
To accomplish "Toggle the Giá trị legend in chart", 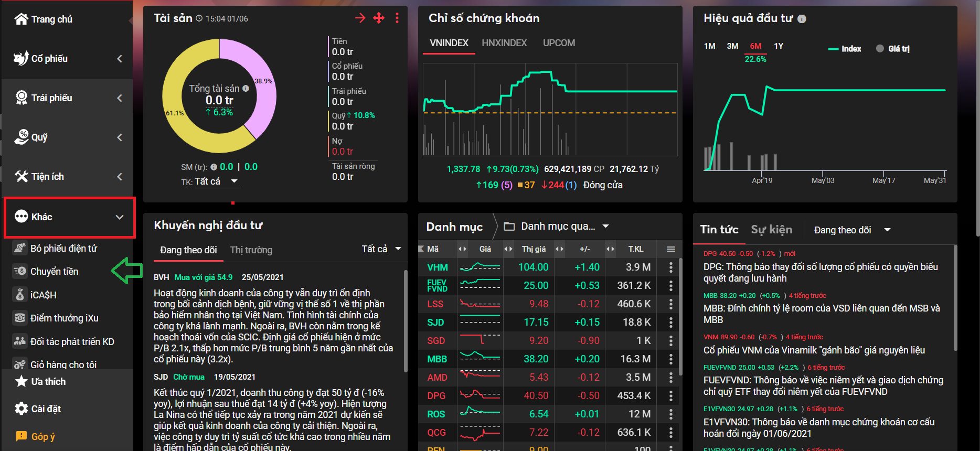I will tap(893, 49).
